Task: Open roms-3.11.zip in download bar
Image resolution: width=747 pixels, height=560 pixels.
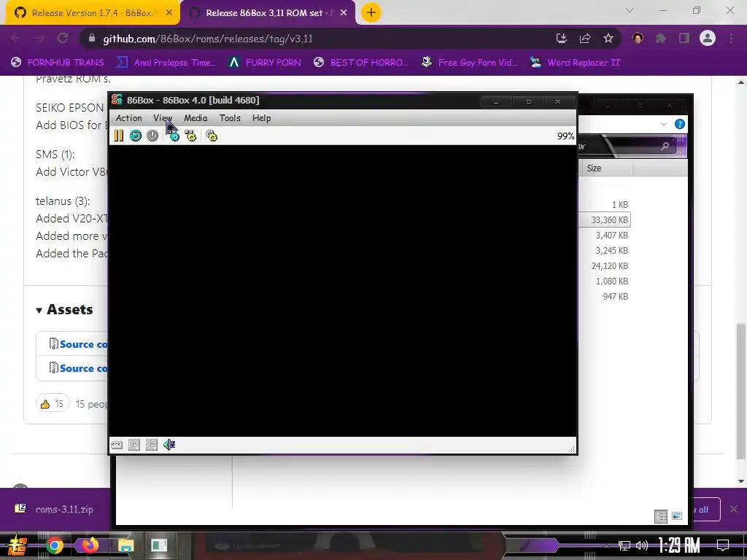Action: (x=55, y=509)
